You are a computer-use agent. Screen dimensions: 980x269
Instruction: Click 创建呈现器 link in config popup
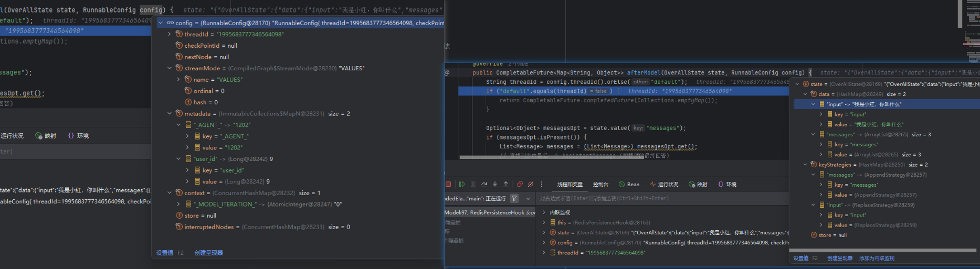pyautogui.click(x=208, y=253)
